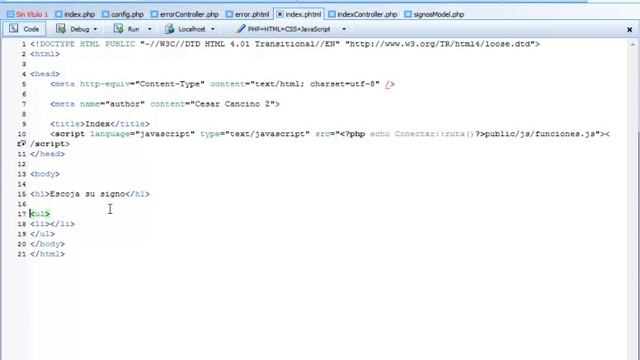Expand the Localhost dropdown arrow
Image resolution: width=640 pixels, height=360 pixels.
pos(213,29)
